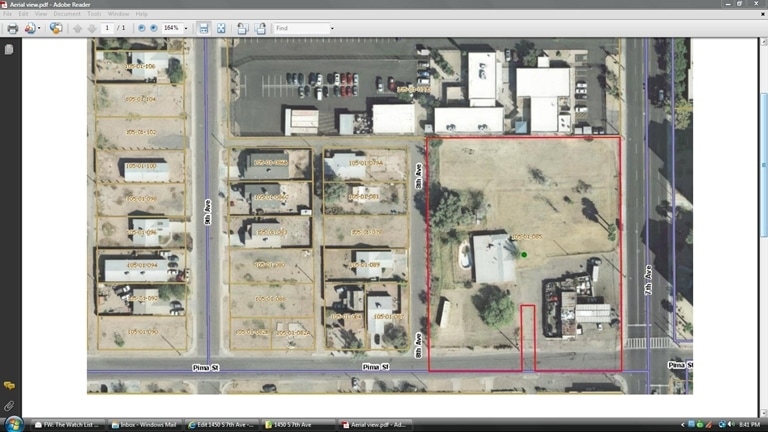Click inside the Find search box
Screen dimensions: 768x432
tap(299, 28)
